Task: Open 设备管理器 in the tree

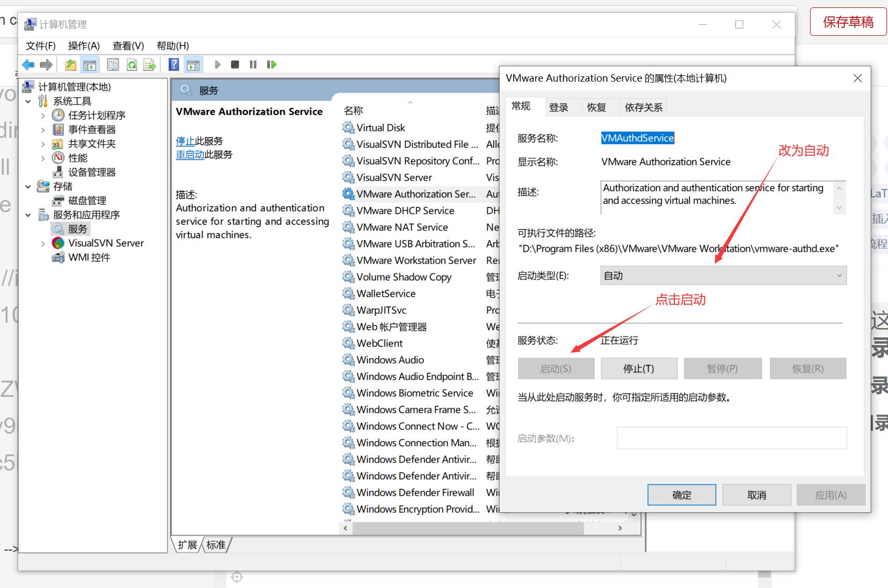Action: coord(92,172)
